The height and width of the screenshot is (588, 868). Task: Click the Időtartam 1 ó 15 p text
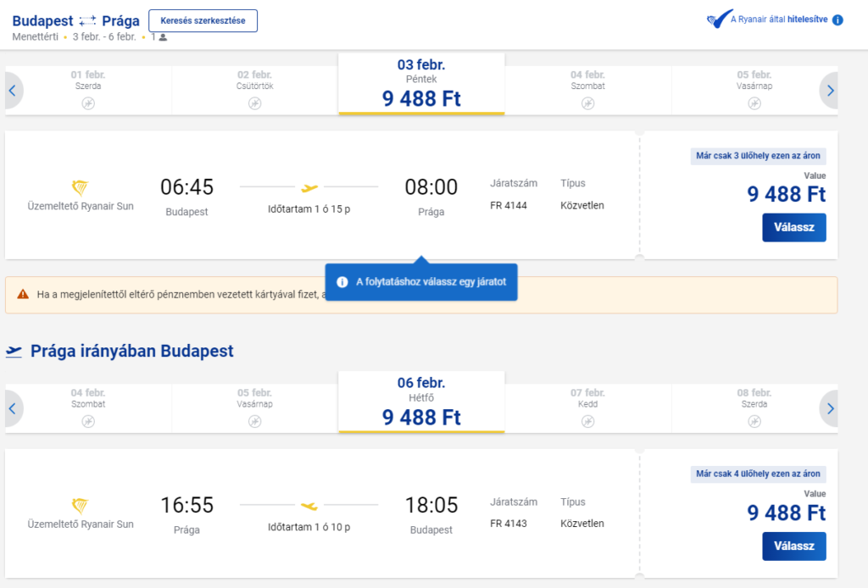tap(309, 209)
